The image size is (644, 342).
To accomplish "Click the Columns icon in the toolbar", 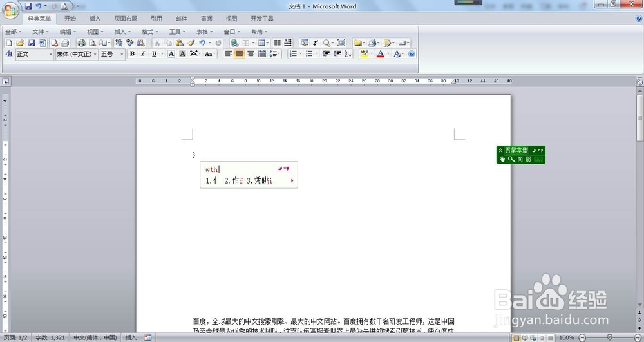I will pos(277,43).
